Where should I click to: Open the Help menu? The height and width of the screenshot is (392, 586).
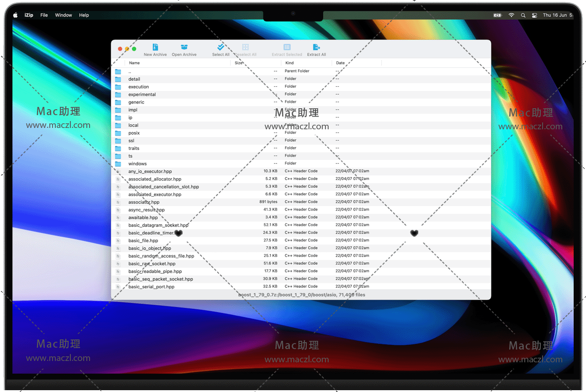tap(84, 15)
